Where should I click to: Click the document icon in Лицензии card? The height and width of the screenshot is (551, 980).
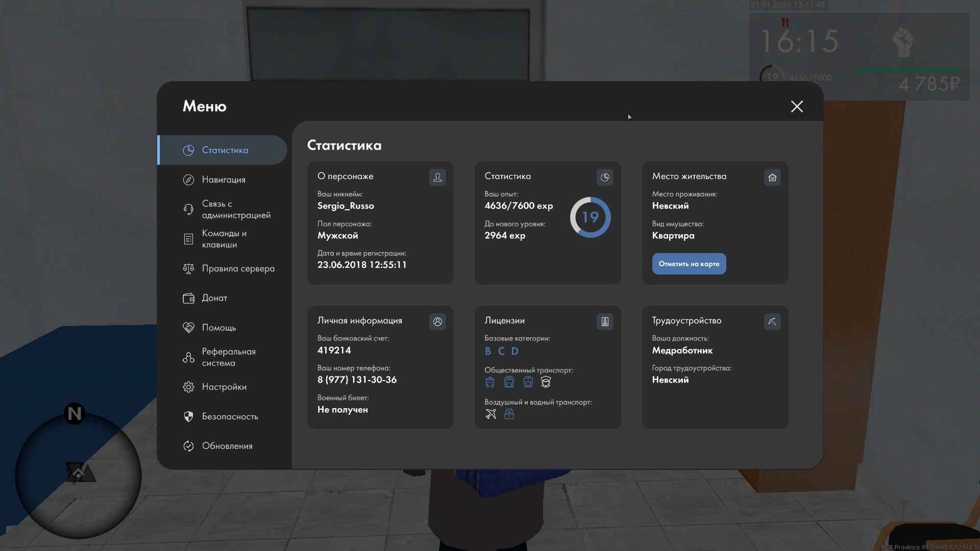(x=605, y=322)
